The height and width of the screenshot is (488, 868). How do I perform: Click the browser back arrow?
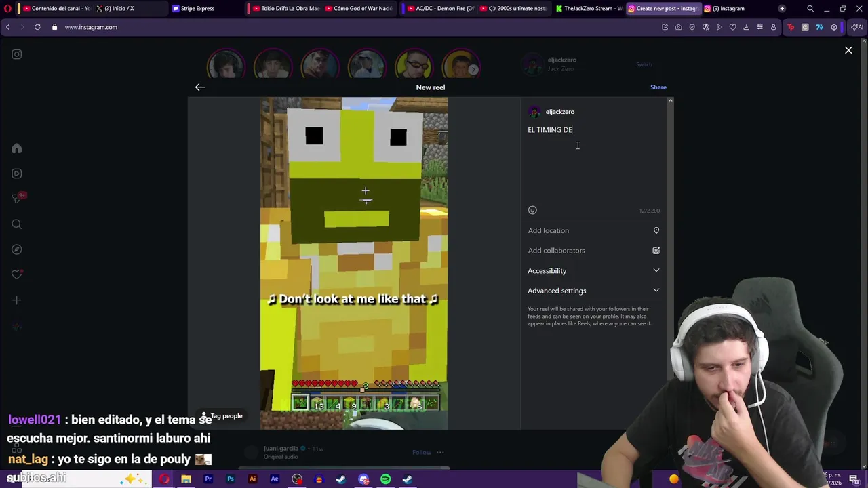pos(7,27)
